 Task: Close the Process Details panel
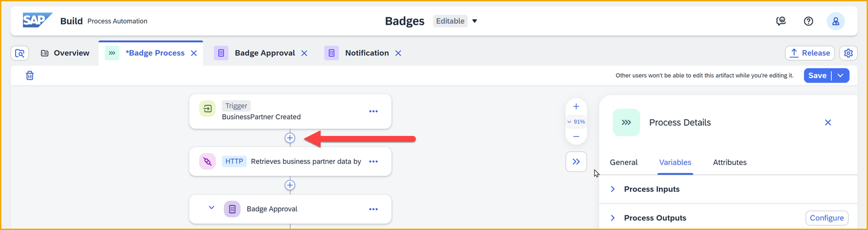tap(828, 122)
